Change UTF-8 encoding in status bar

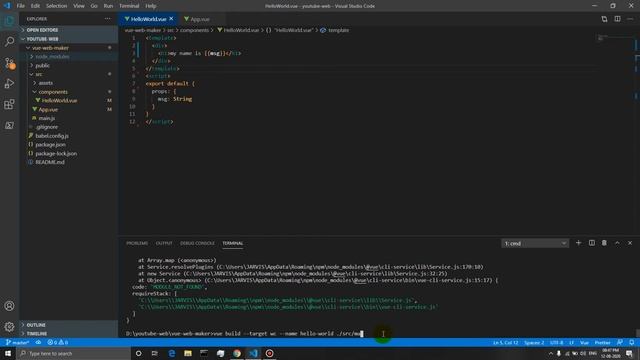tap(556, 342)
